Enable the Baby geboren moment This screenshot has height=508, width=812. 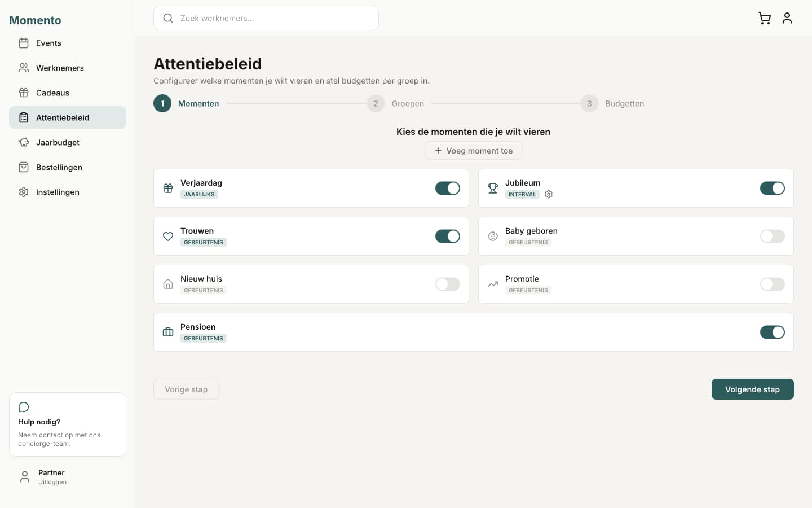[x=773, y=236]
